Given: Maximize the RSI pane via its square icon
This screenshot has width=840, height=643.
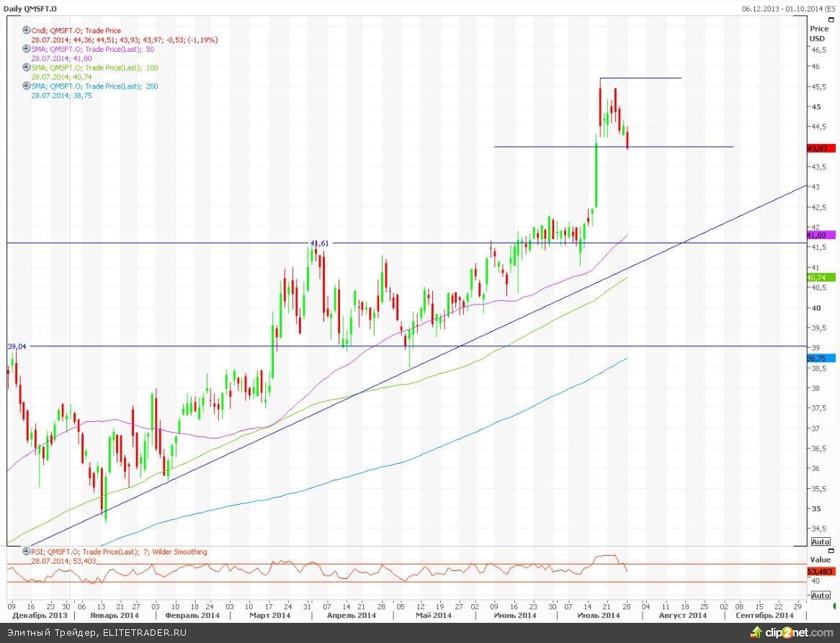Looking at the screenshot, I should coord(831,550).
